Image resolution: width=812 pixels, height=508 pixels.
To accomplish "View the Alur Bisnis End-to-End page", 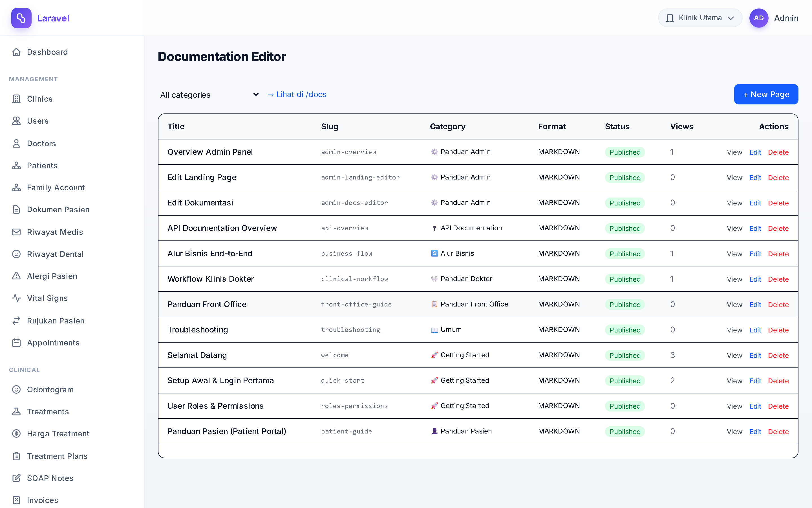I will tap(734, 254).
